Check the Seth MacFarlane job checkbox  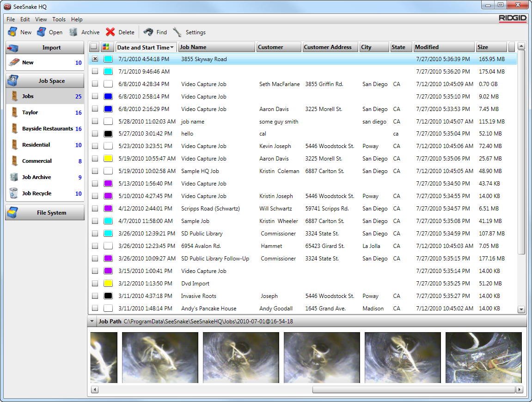(x=95, y=84)
